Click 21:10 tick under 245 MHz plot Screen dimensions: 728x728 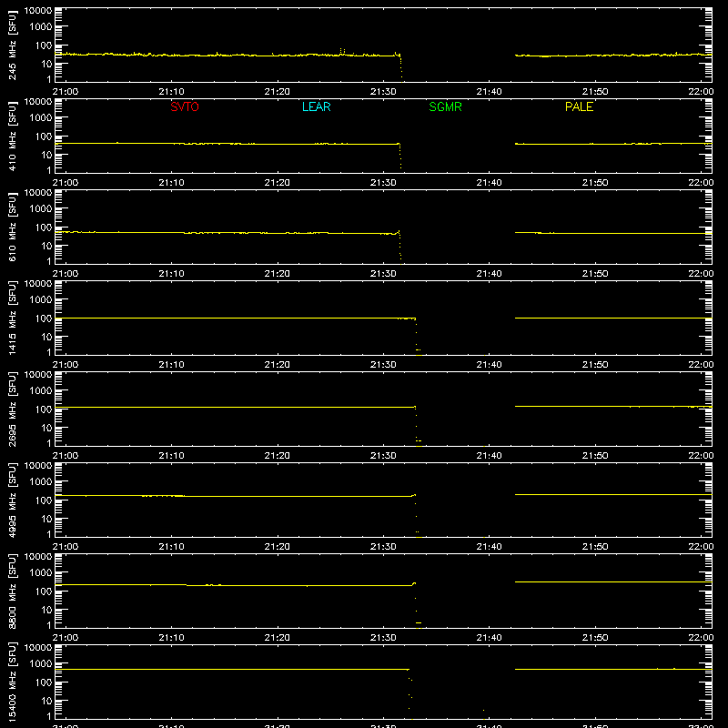(171, 92)
